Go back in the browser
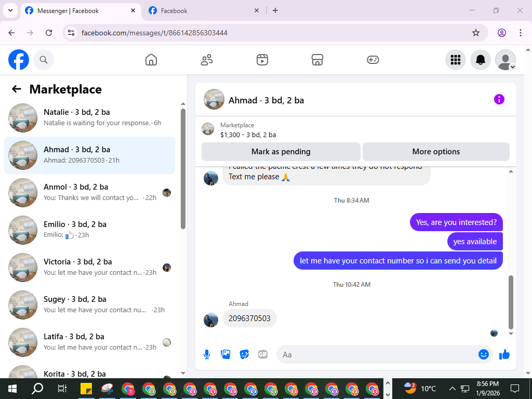Viewport: 532px width, 399px height. click(11, 33)
